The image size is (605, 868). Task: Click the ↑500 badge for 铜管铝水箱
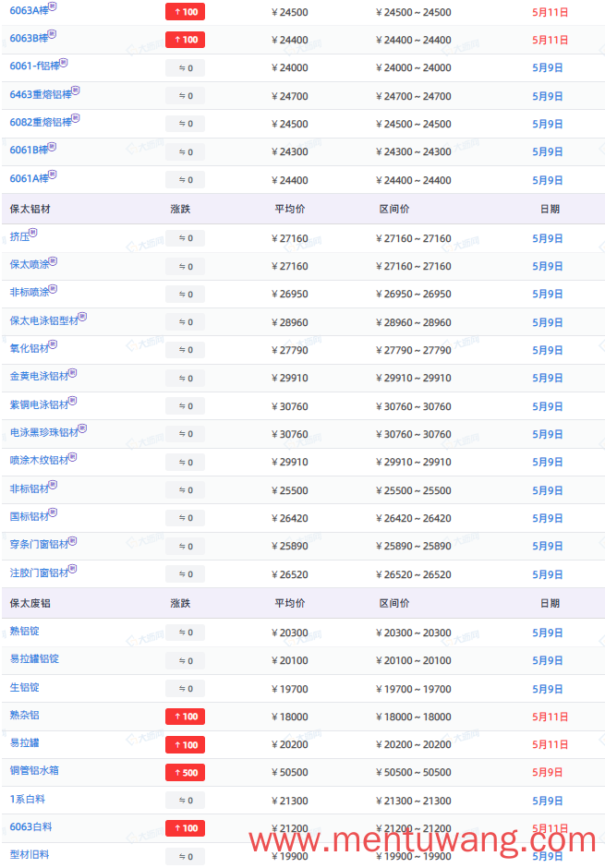[x=185, y=772]
